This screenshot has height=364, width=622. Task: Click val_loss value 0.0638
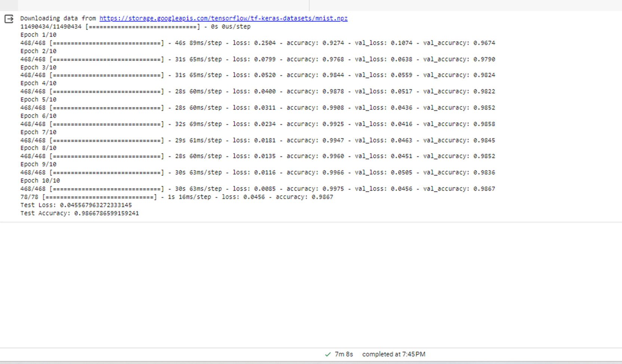click(x=402, y=59)
